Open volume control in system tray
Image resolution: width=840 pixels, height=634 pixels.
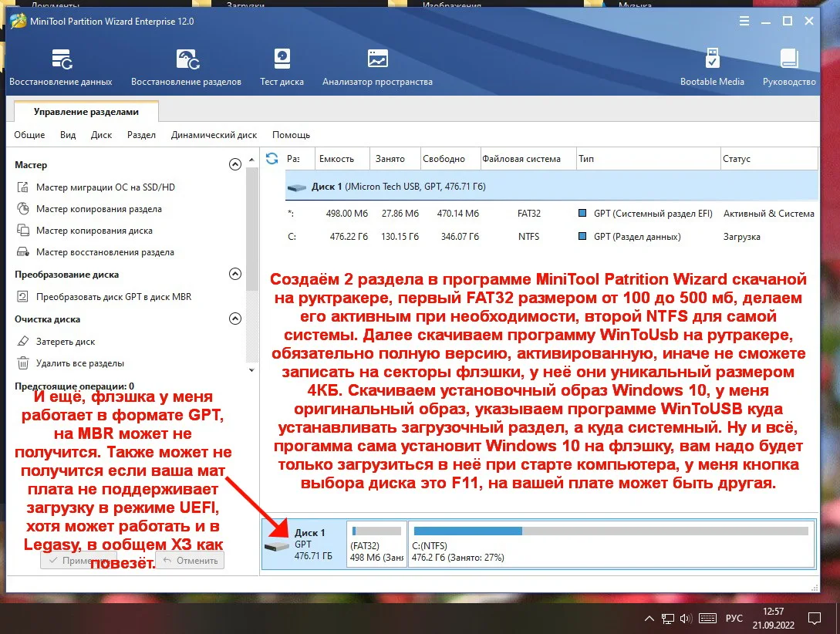pos(686,619)
